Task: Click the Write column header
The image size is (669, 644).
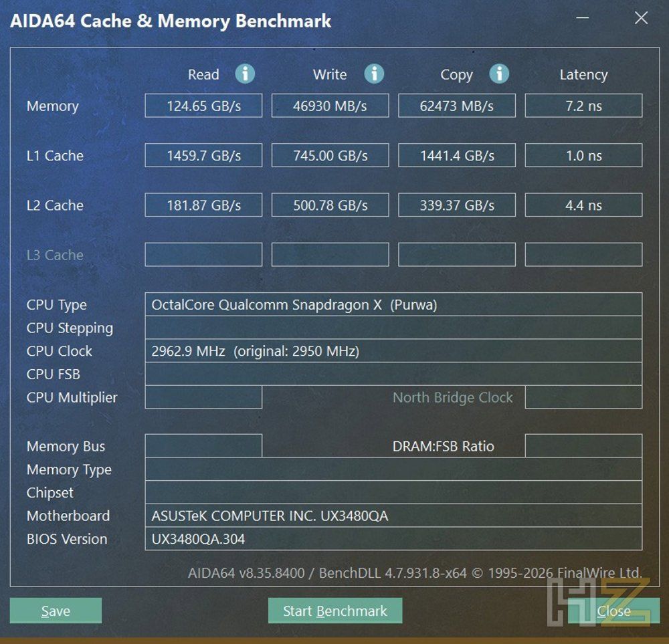Action: click(330, 75)
